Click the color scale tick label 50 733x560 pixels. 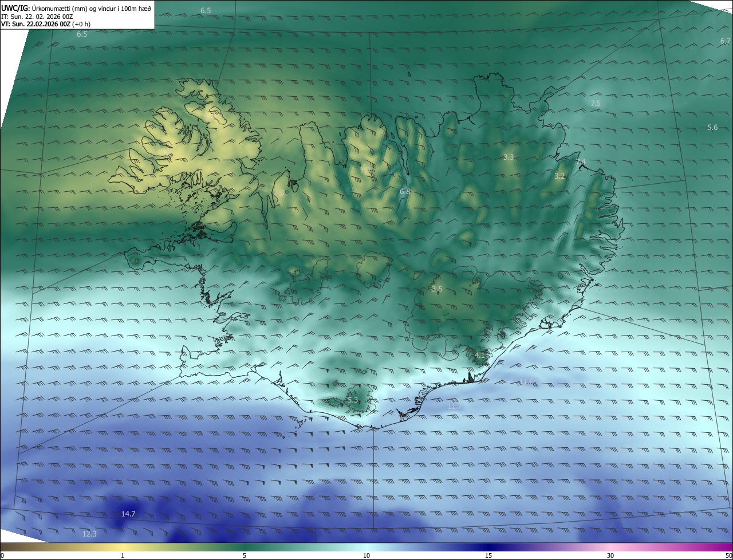pos(728,555)
